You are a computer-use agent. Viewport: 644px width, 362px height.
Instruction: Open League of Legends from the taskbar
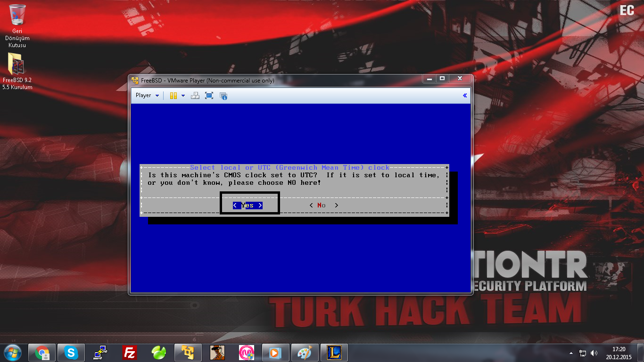click(334, 353)
